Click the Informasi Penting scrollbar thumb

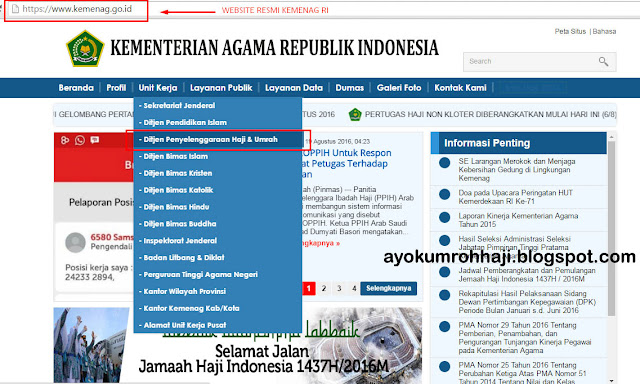611,229
